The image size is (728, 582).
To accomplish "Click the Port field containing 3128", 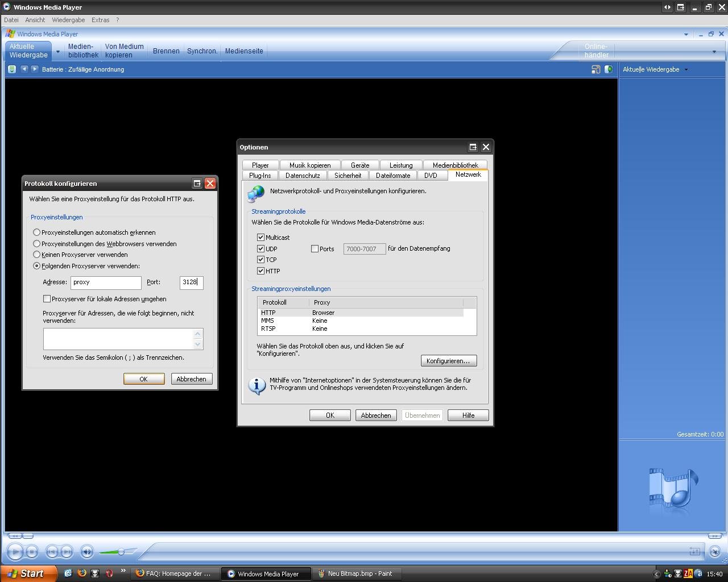I will [191, 282].
